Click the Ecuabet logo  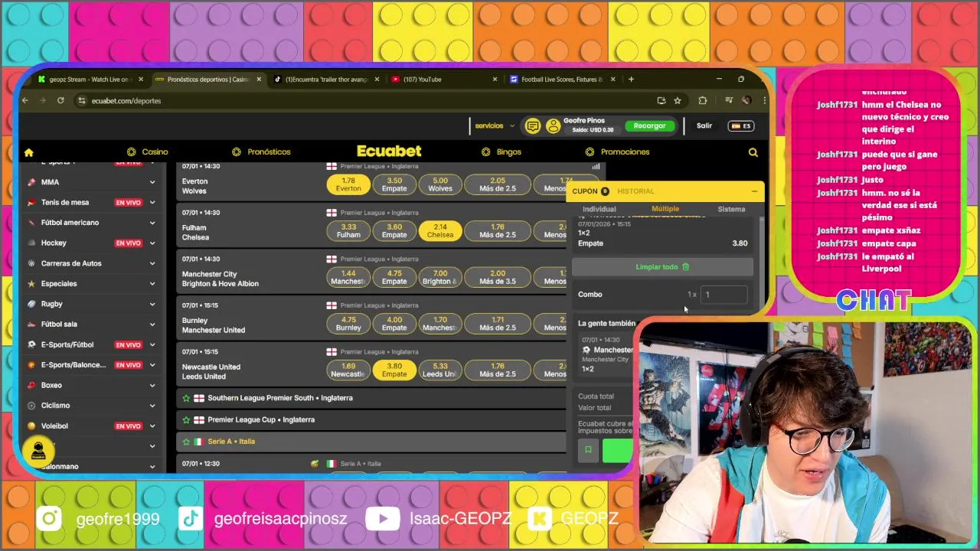[389, 152]
